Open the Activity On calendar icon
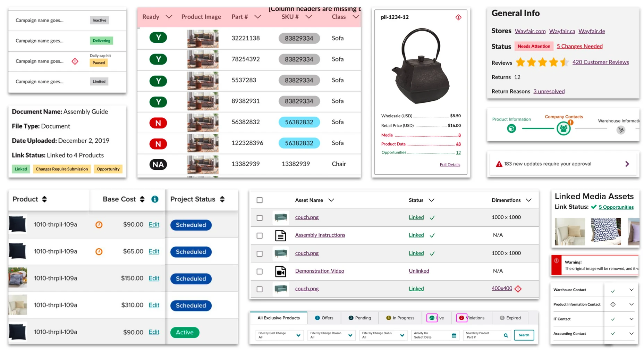Viewport: 644px width, 350px height. tap(454, 335)
